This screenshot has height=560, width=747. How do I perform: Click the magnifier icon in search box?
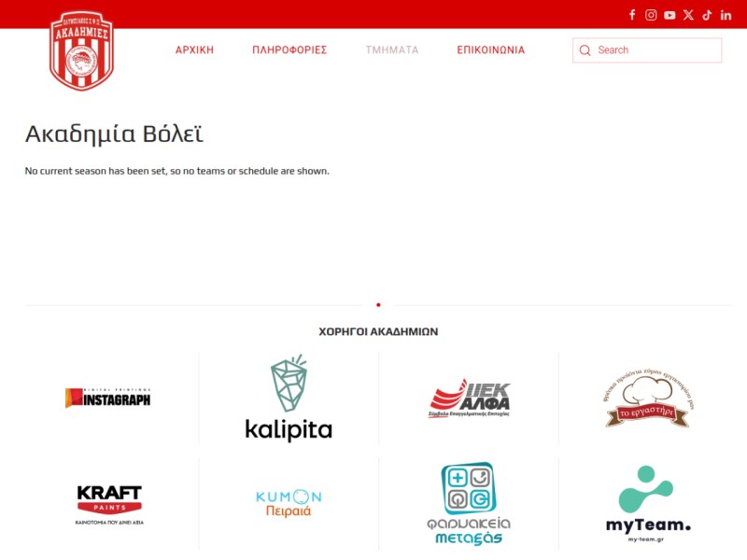pyautogui.click(x=585, y=50)
